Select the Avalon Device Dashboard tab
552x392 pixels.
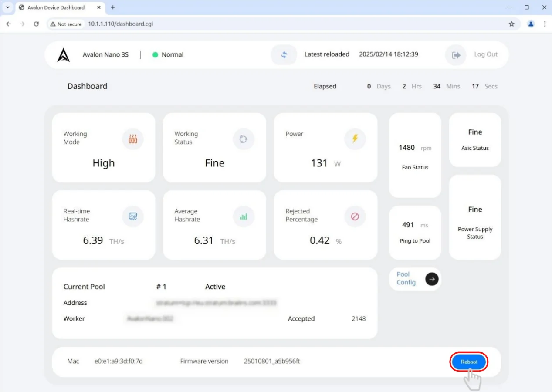[x=56, y=7]
